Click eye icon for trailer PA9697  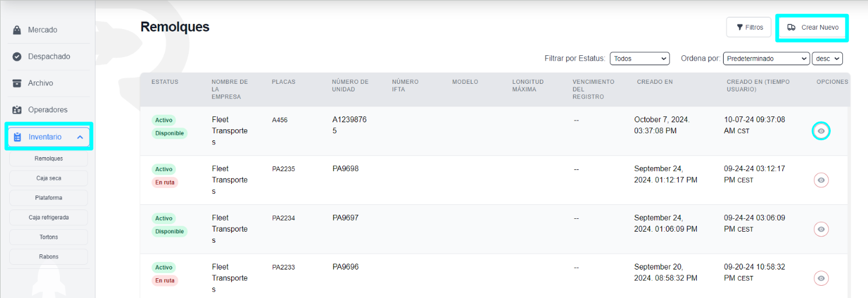pos(821,229)
